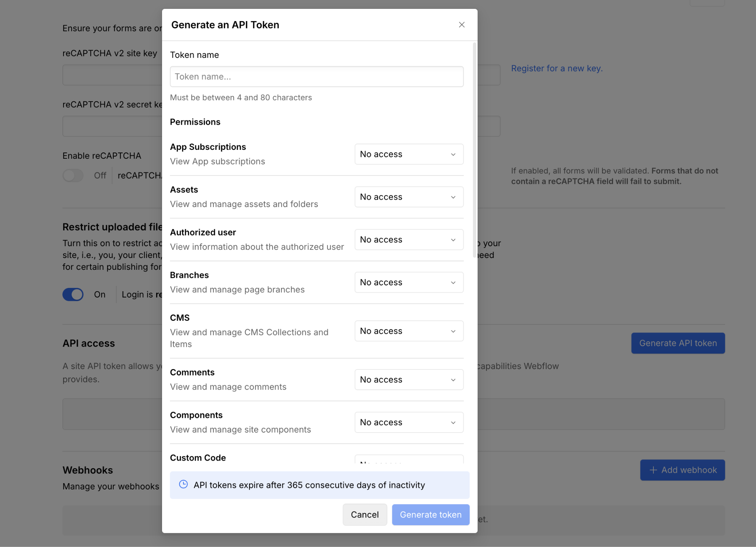Click the reCAPTCHA v2 site key field
This screenshot has width=756, height=547.
click(112, 75)
